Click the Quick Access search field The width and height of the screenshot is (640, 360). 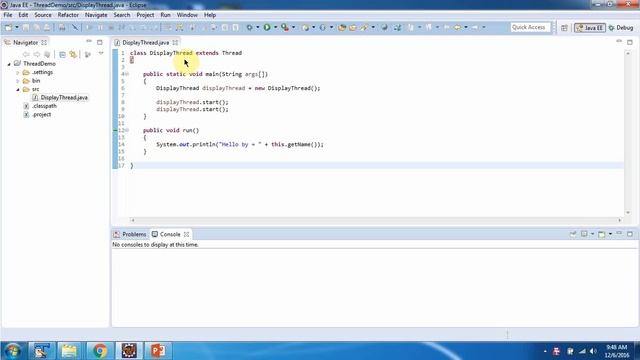tap(530, 27)
